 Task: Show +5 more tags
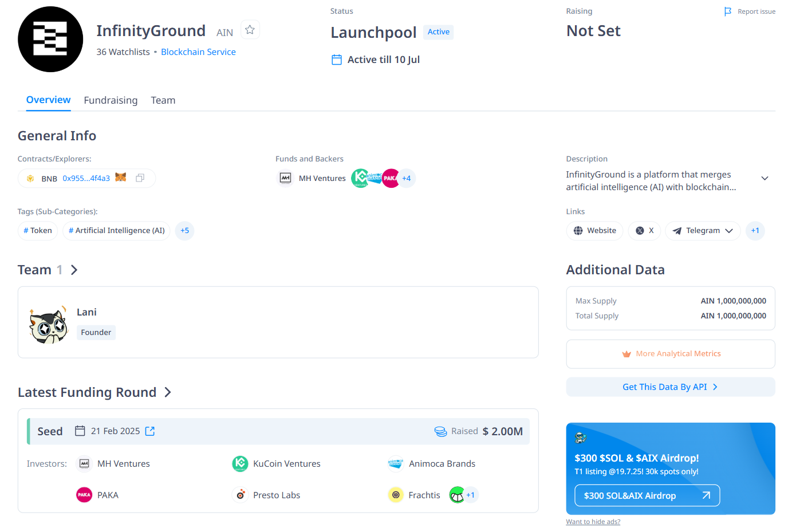pyautogui.click(x=184, y=231)
